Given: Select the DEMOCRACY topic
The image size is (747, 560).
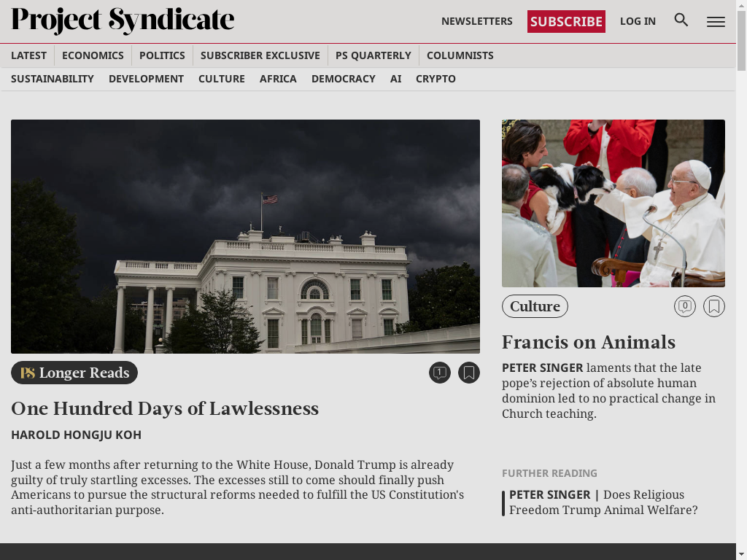Looking at the screenshot, I should pyautogui.click(x=344, y=79).
